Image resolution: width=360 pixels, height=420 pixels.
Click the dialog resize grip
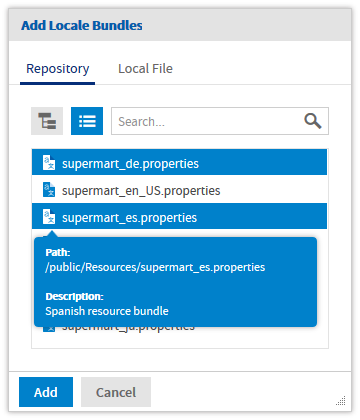341,400
